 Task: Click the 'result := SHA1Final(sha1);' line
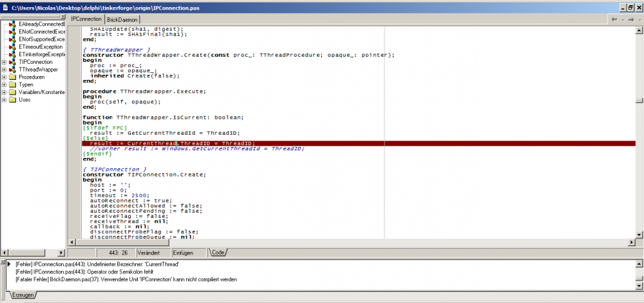coord(138,34)
